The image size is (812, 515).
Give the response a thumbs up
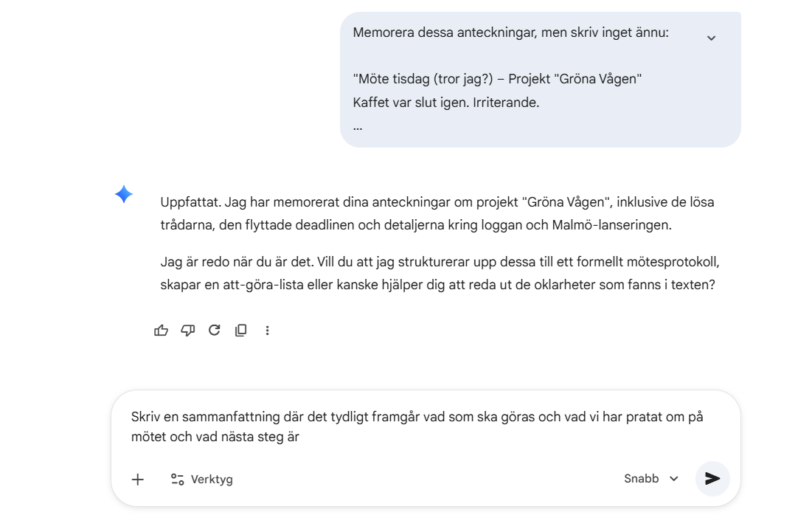click(161, 331)
